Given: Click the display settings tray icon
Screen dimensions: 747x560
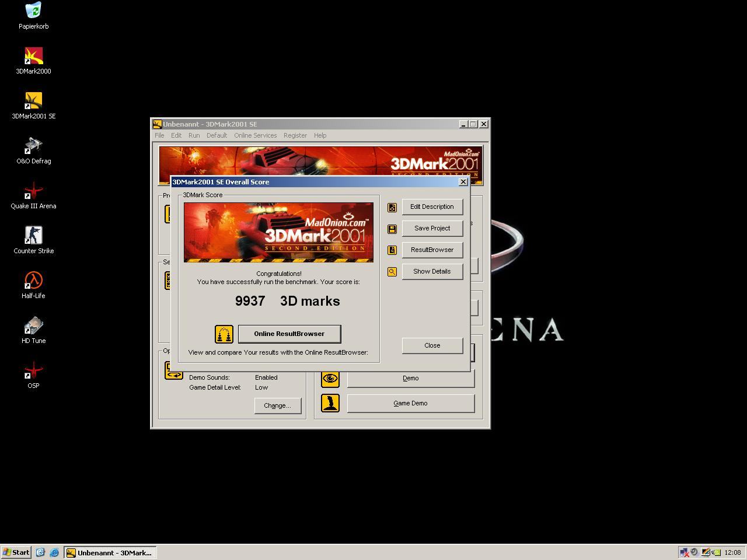Looking at the screenshot, I should (x=706, y=552).
